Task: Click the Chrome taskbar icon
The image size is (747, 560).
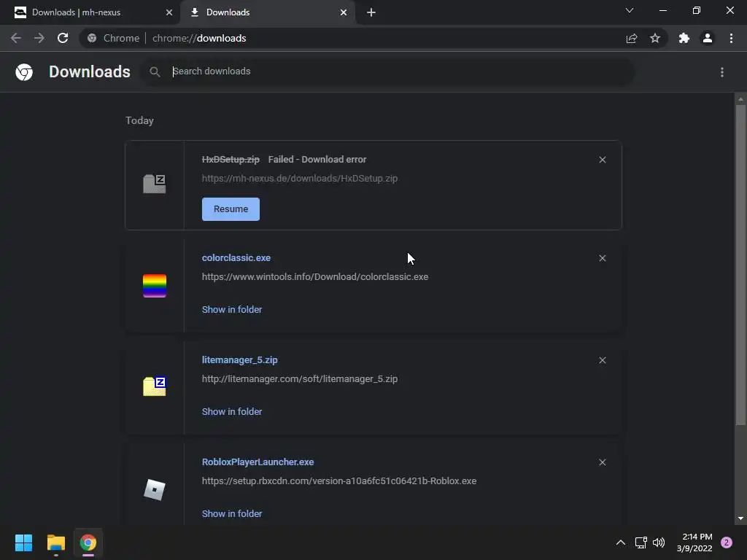Action: point(88,542)
